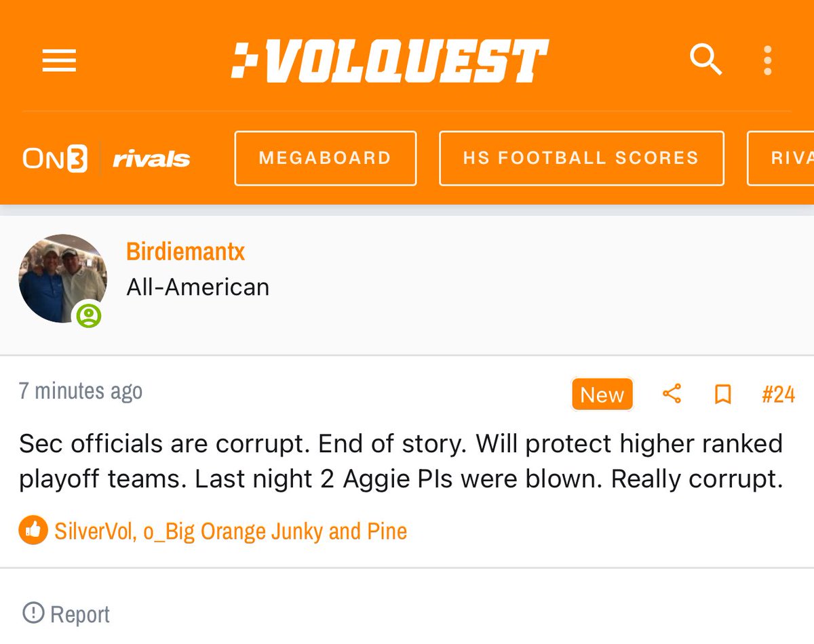Bookmark post number 24
Image resolution: width=814 pixels, height=644 pixels.
(x=723, y=394)
